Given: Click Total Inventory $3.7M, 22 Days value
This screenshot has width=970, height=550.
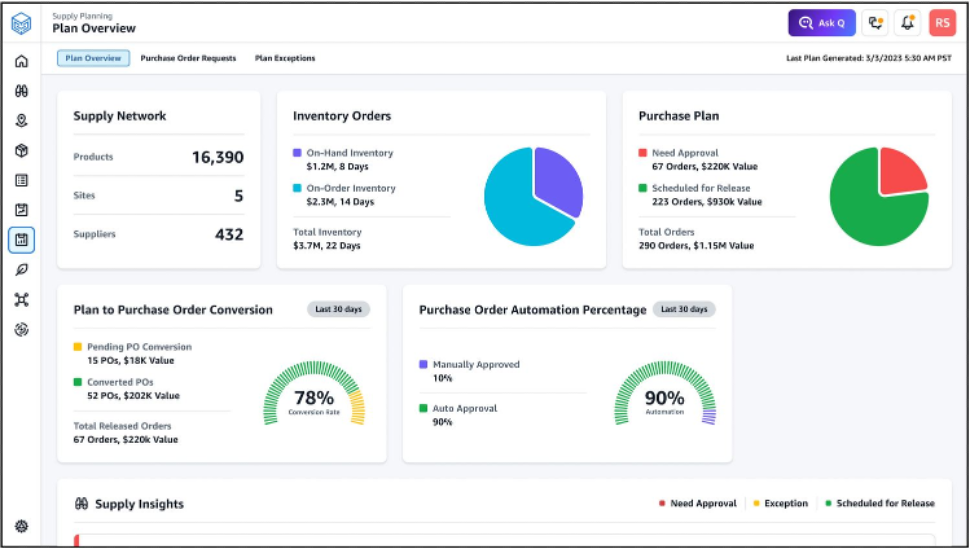Looking at the screenshot, I should click(x=327, y=246).
